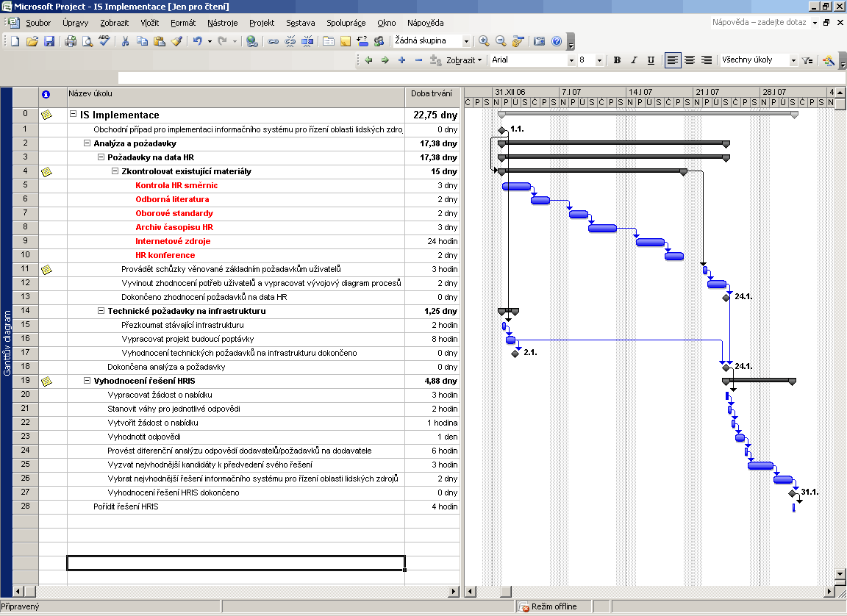Open the Projekt menu

coord(262,23)
